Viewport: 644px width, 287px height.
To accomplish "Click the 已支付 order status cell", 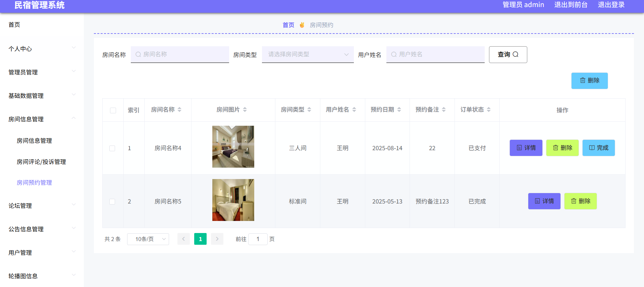I will click(477, 148).
